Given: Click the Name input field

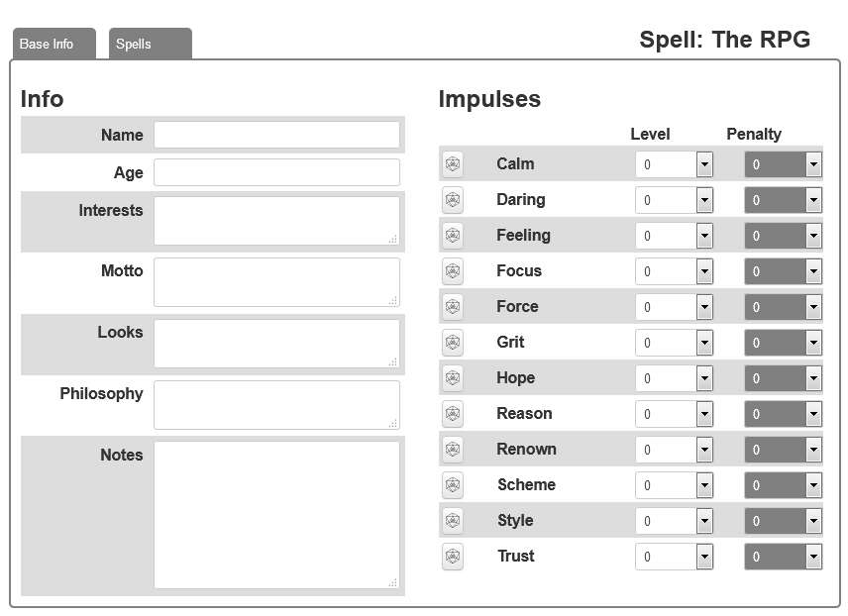Looking at the screenshot, I should click(x=277, y=135).
